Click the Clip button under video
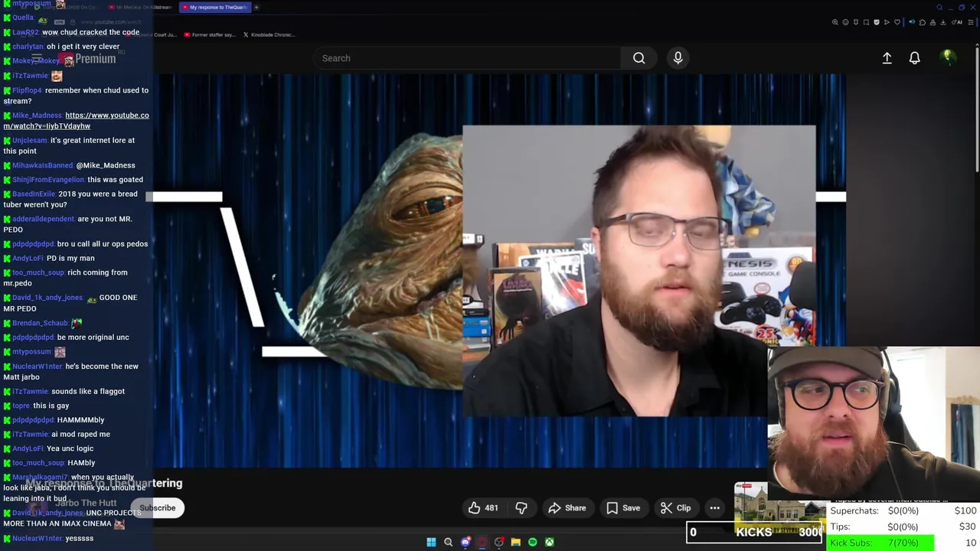Image resolution: width=980 pixels, height=551 pixels. tap(676, 508)
